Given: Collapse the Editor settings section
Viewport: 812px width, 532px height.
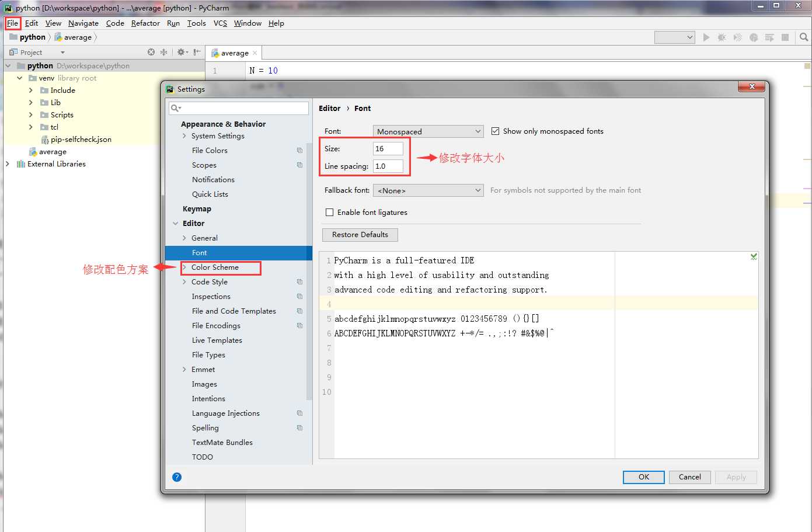Looking at the screenshot, I should [x=175, y=224].
